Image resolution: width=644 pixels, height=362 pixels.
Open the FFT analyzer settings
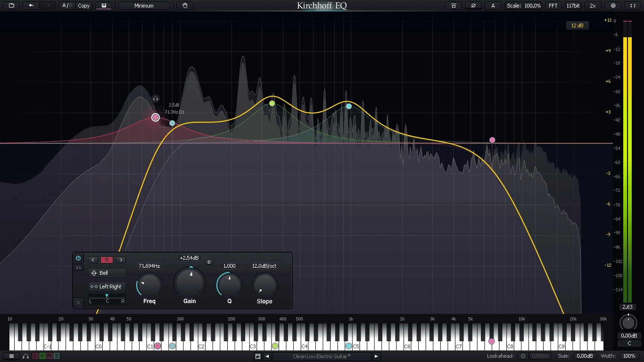click(x=553, y=6)
